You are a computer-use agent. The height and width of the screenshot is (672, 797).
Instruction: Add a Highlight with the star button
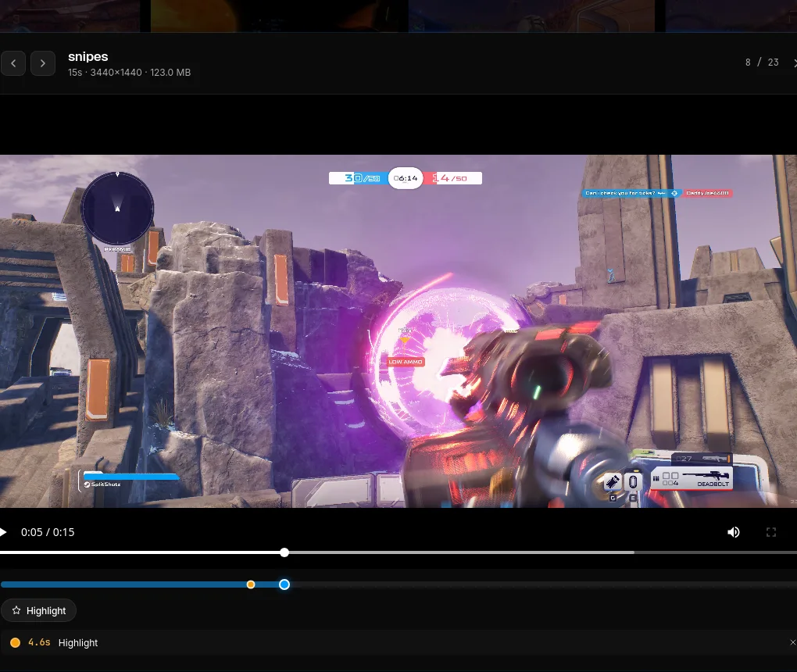pyautogui.click(x=38, y=610)
